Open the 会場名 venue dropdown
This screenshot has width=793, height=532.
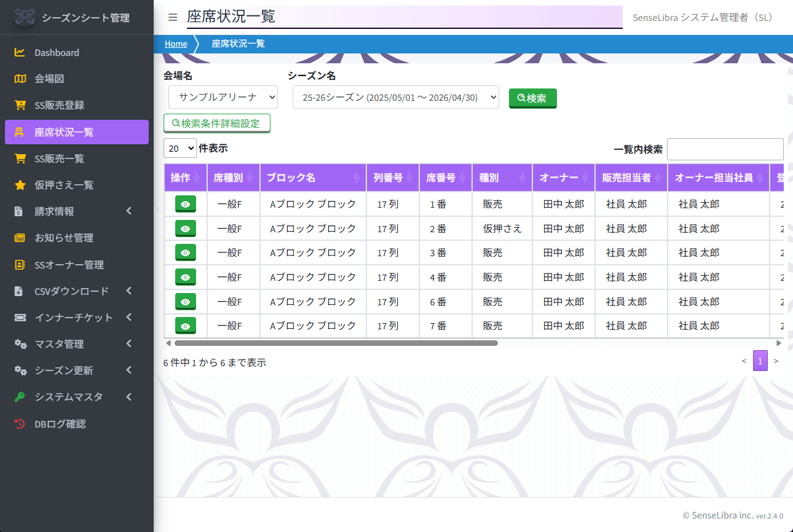click(223, 97)
